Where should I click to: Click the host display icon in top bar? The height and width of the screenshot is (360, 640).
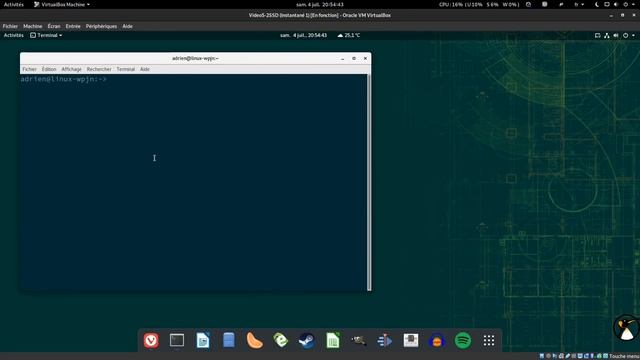coord(607,4)
